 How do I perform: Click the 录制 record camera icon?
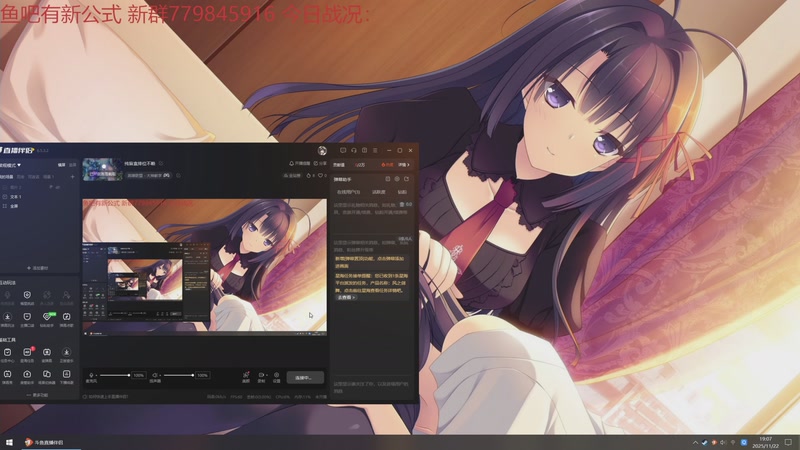point(260,377)
